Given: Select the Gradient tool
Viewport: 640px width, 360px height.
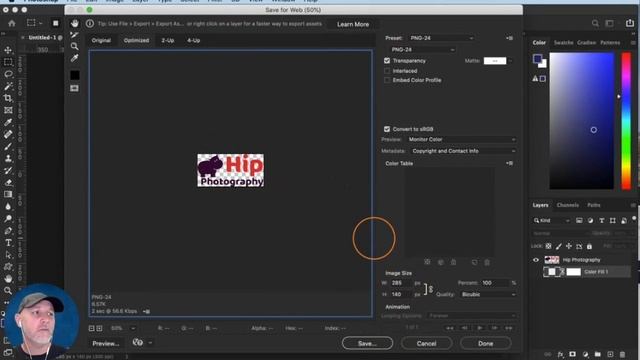Looking at the screenshot, I should pos(8,194).
